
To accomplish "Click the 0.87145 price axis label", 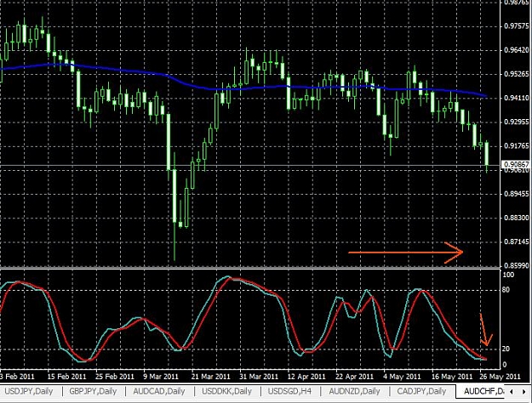I will (516, 241).
